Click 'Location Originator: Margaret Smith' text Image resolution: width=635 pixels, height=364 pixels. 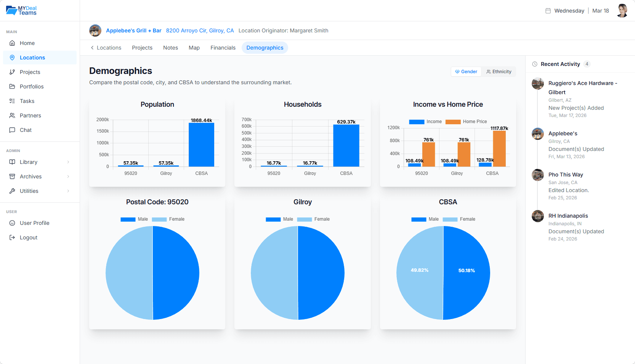(284, 30)
